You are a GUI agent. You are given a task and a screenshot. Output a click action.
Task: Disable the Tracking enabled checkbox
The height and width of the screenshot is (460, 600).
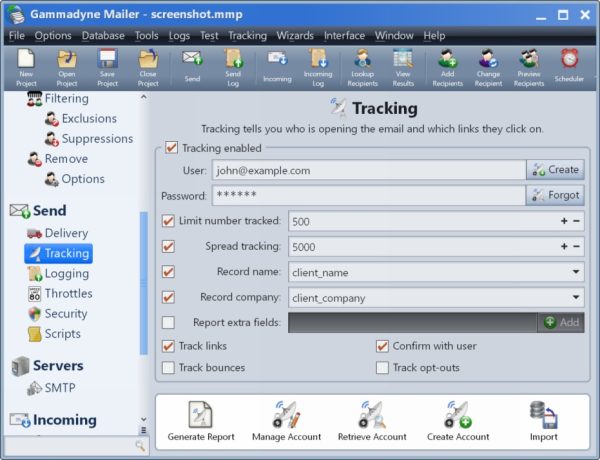(x=170, y=148)
